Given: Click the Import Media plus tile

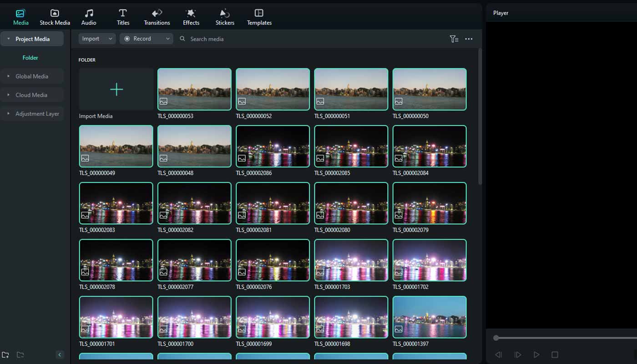Looking at the screenshot, I should point(116,89).
